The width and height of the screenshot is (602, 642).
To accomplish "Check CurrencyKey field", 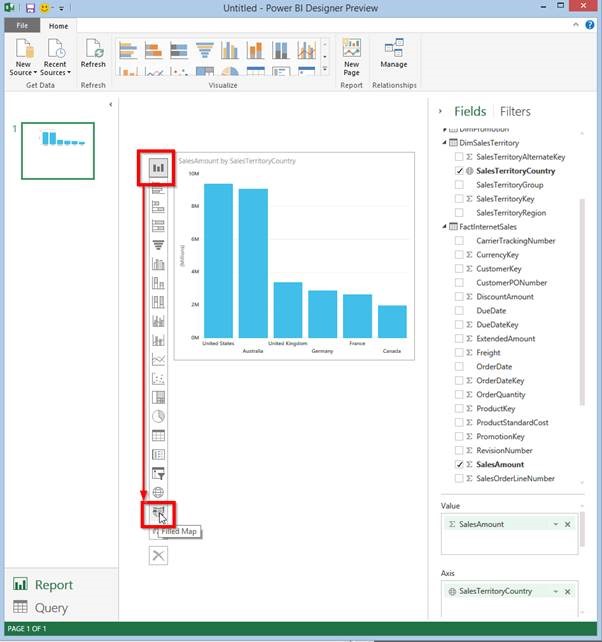I will [459, 255].
